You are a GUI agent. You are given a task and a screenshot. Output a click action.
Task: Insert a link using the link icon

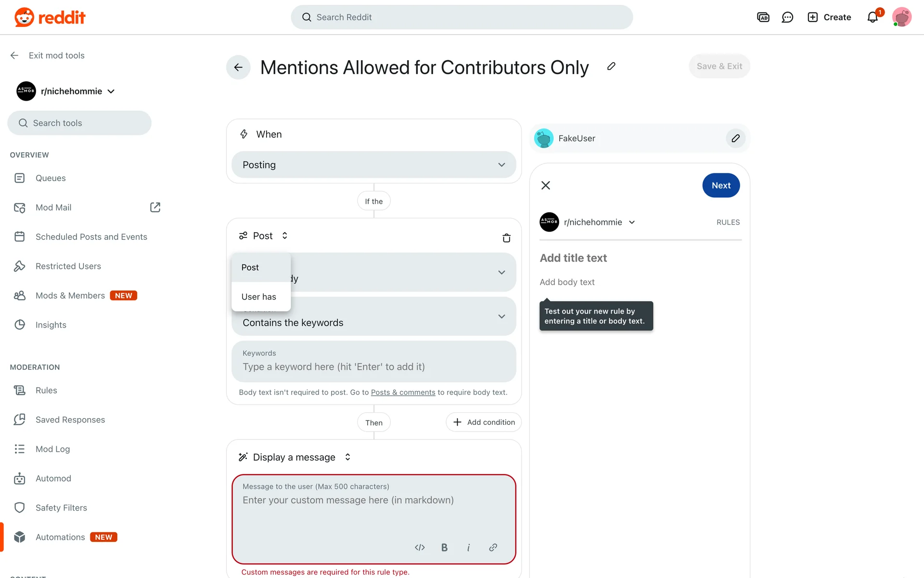click(x=493, y=547)
